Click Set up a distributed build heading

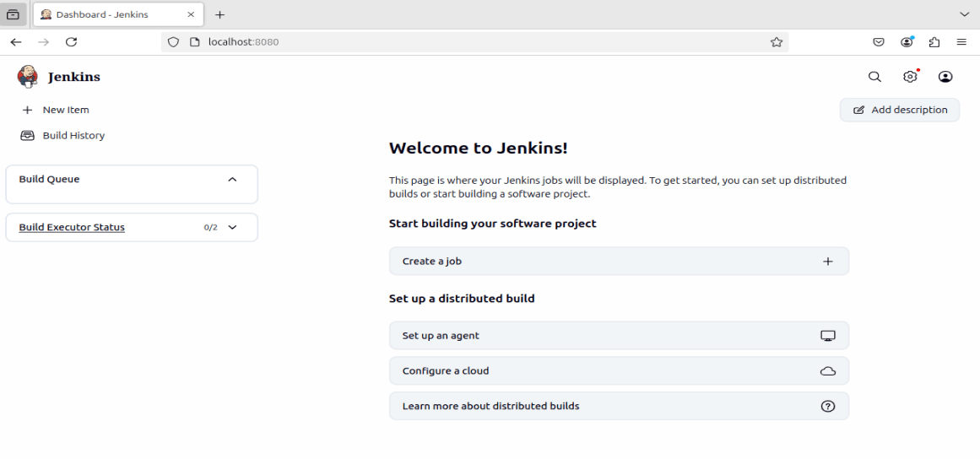point(462,299)
